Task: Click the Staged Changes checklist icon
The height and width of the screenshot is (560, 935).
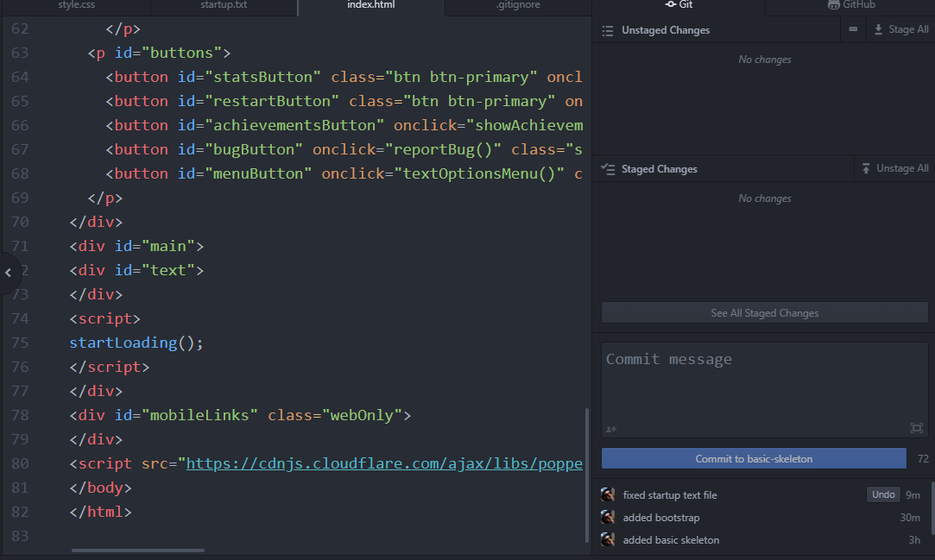Action: (x=608, y=169)
